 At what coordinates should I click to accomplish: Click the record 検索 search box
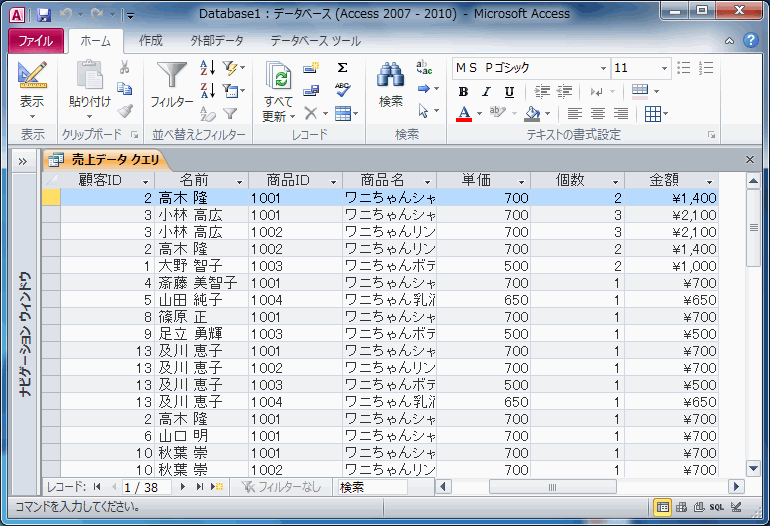[372, 487]
